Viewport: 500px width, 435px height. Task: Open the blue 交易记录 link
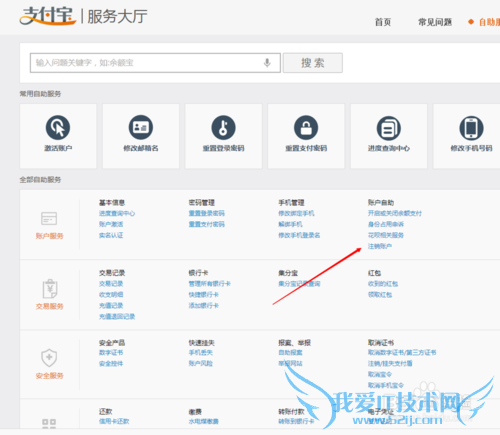(x=111, y=284)
